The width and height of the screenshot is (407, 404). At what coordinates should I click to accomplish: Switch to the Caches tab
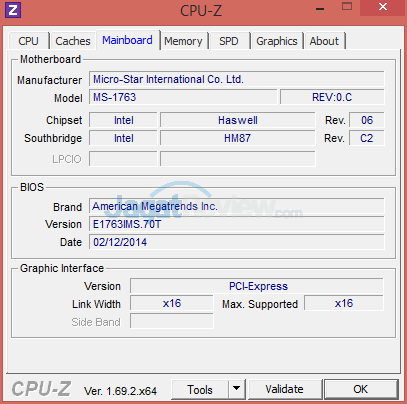73,41
